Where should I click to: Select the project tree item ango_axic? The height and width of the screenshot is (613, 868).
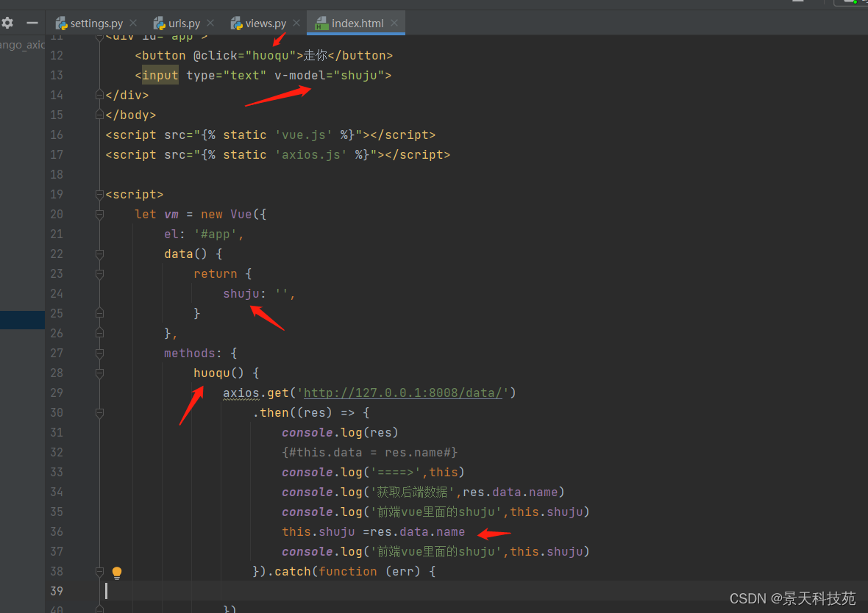pyautogui.click(x=22, y=45)
